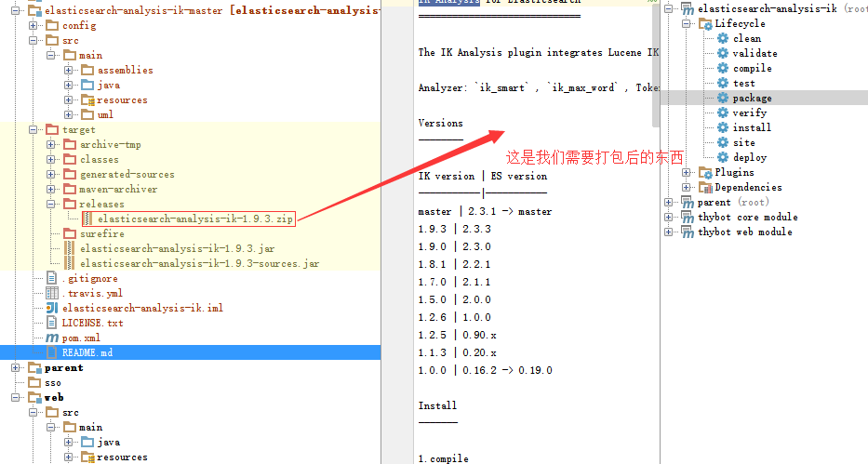The image size is (868, 464).
Task: Collapse the Lifecycle node in Maven panel
Action: [x=687, y=24]
